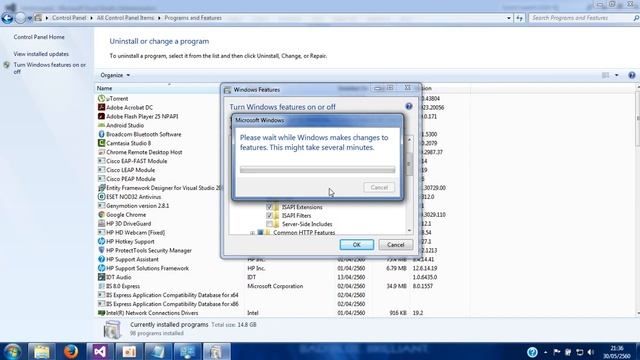Click Turn Windows features on or off link

[x=49, y=68]
